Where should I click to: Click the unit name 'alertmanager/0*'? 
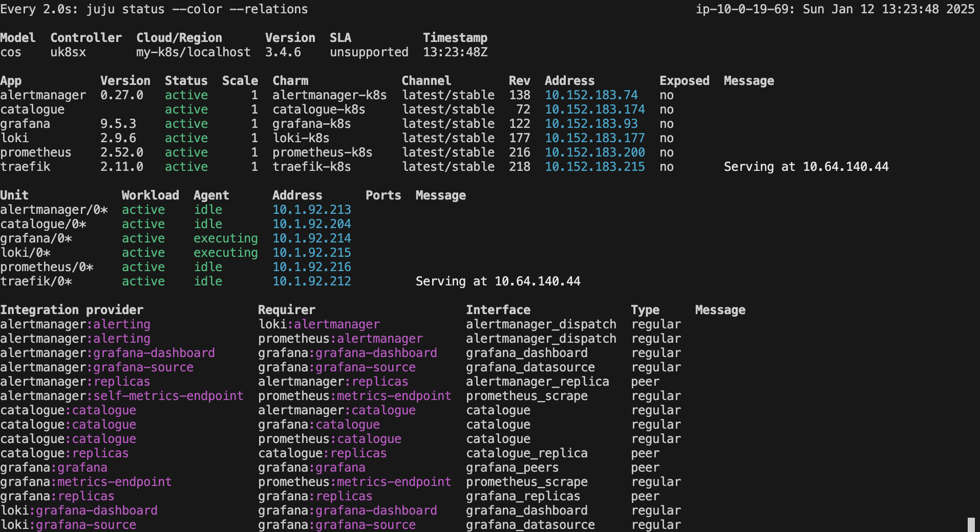pos(54,210)
